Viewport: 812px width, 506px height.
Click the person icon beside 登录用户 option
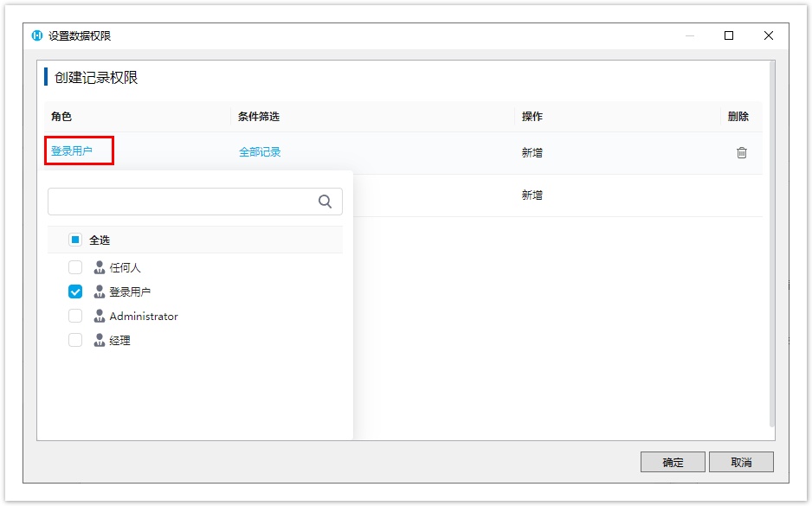[100, 292]
